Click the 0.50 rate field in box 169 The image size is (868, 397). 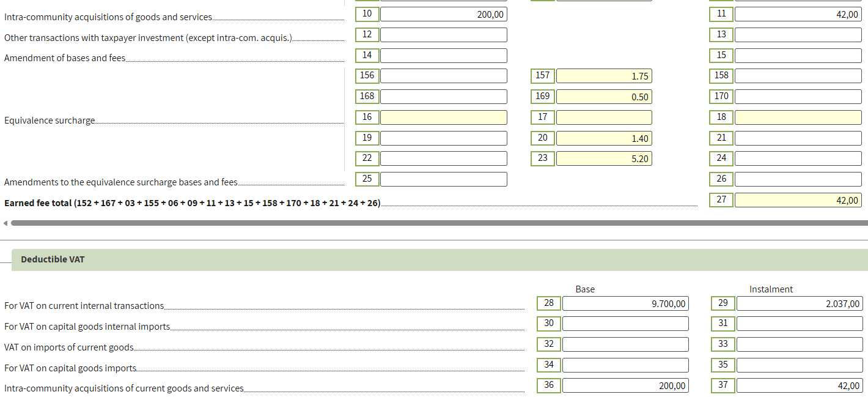pos(604,97)
